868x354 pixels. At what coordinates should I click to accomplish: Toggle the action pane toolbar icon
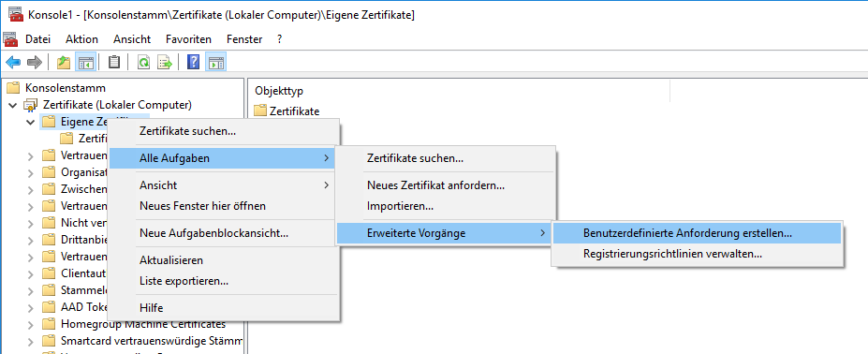point(215,62)
